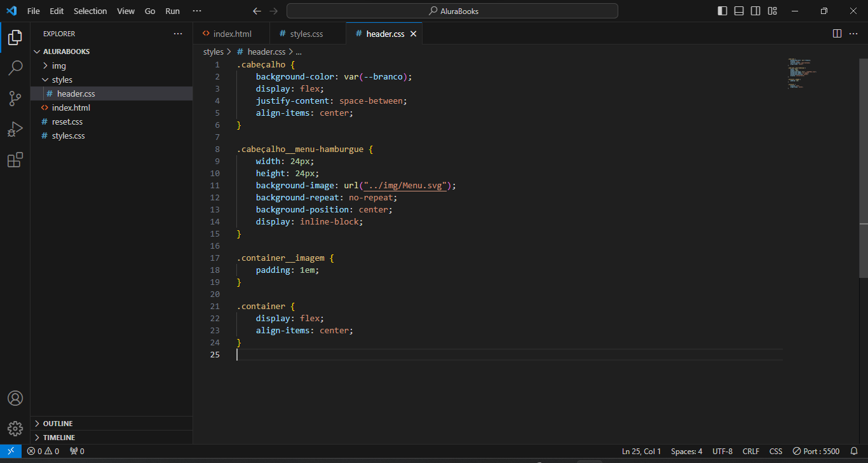Toggle the secondary side bar layout icon
The image size is (868, 463).
pyautogui.click(x=756, y=11)
